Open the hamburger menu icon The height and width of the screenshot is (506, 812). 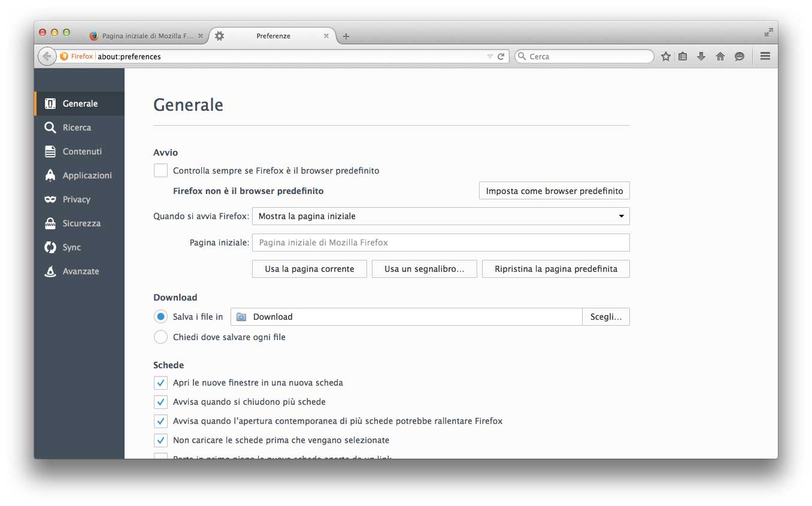click(x=765, y=56)
